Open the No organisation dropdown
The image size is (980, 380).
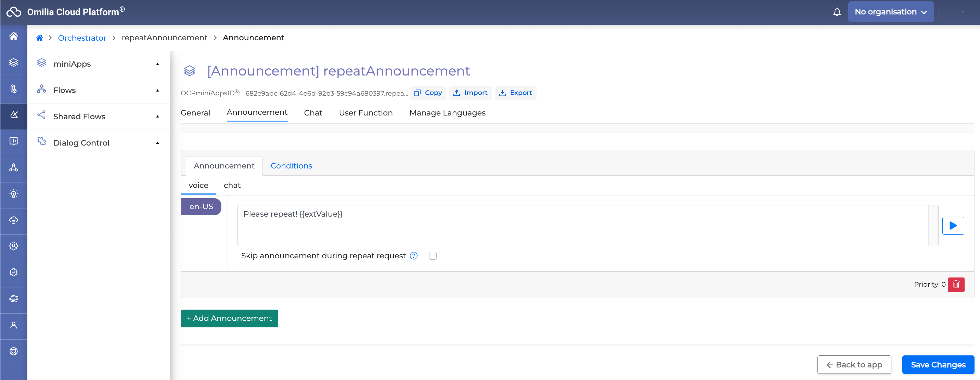tap(890, 12)
